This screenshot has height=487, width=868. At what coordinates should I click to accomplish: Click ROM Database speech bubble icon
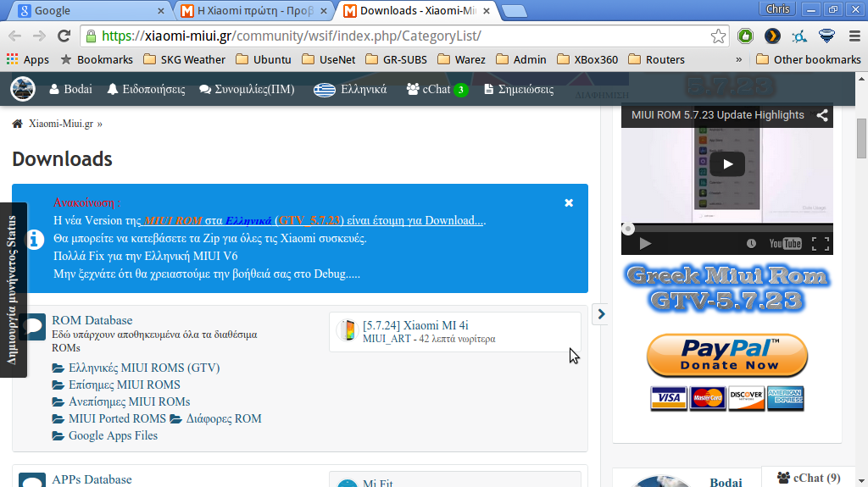tap(32, 327)
